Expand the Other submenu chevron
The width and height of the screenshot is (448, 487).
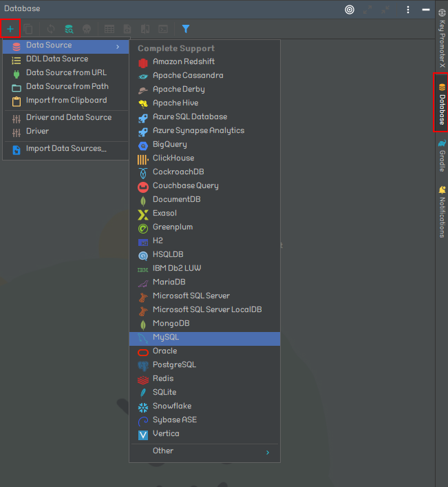point(268,453)
